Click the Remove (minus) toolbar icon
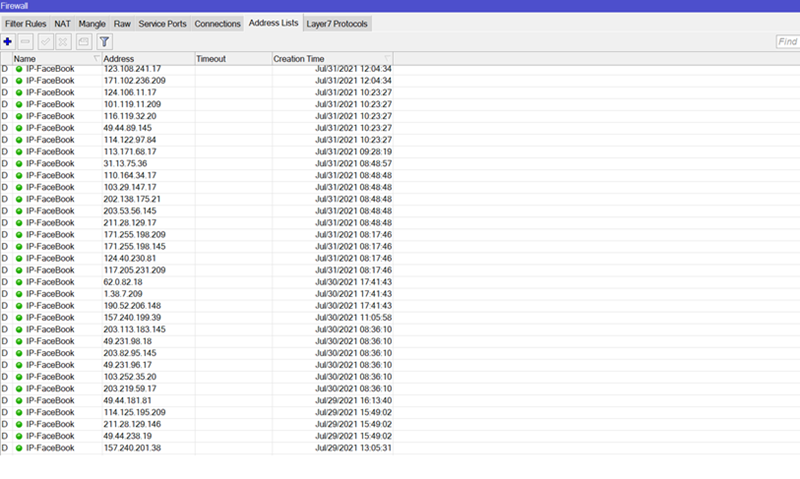The height and width of the screenshot is (479, 800). tap(26, 41)
